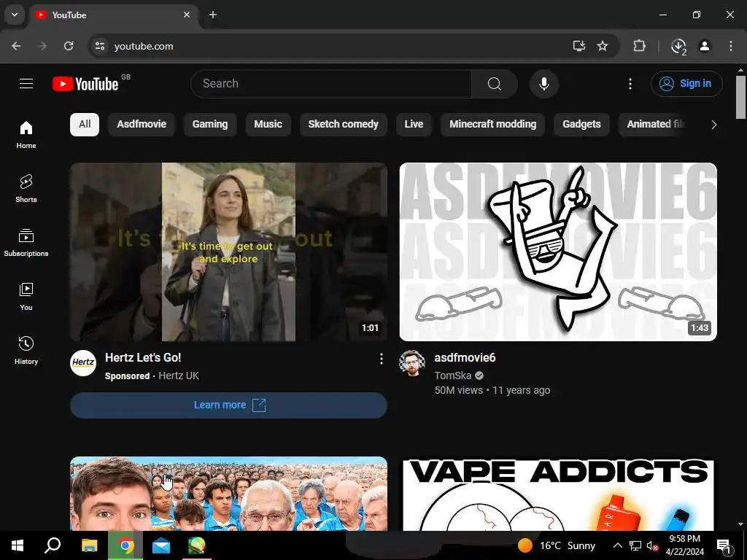Screen dimensions: 747x560
Task: Select the Live filter chip
Action: (x=414, y=124)
